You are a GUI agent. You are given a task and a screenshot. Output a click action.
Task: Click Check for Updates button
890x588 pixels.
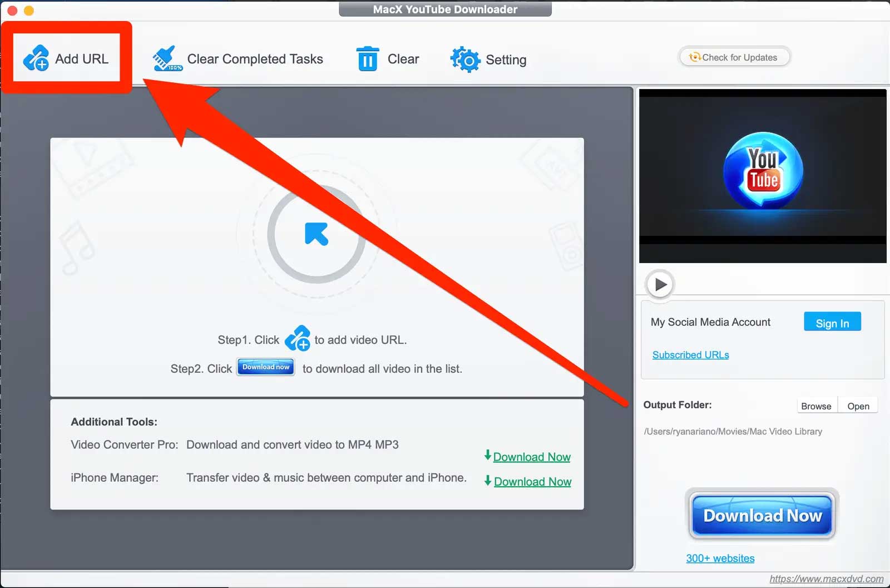click(x=734, y=57)
